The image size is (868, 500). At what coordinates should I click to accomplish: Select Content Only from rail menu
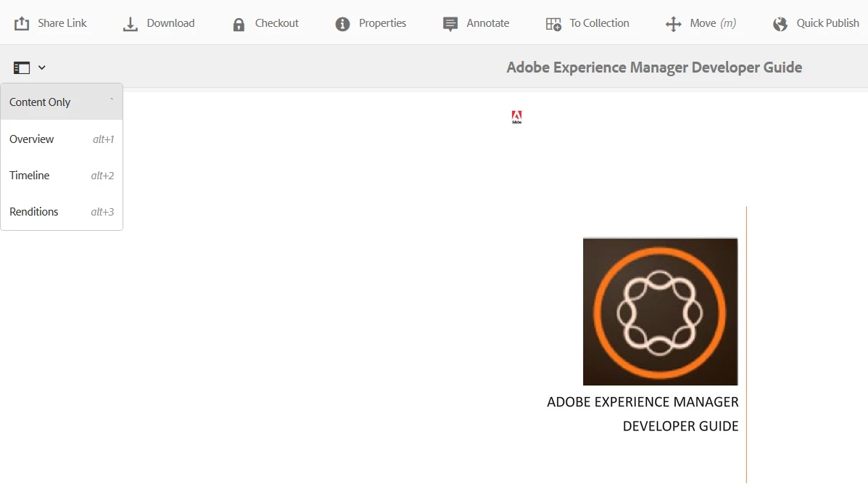(x=62, y=102)
